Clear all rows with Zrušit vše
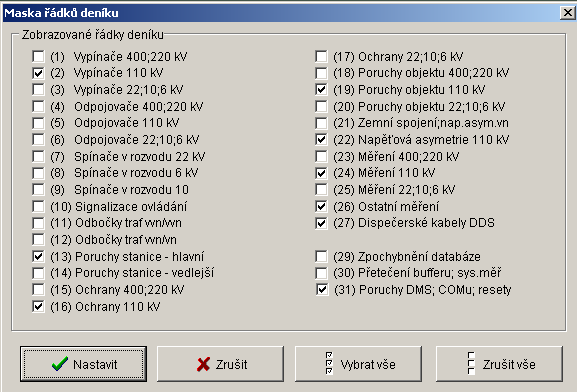577x392 pixels. pyautogui.click(x=499, y=364)
